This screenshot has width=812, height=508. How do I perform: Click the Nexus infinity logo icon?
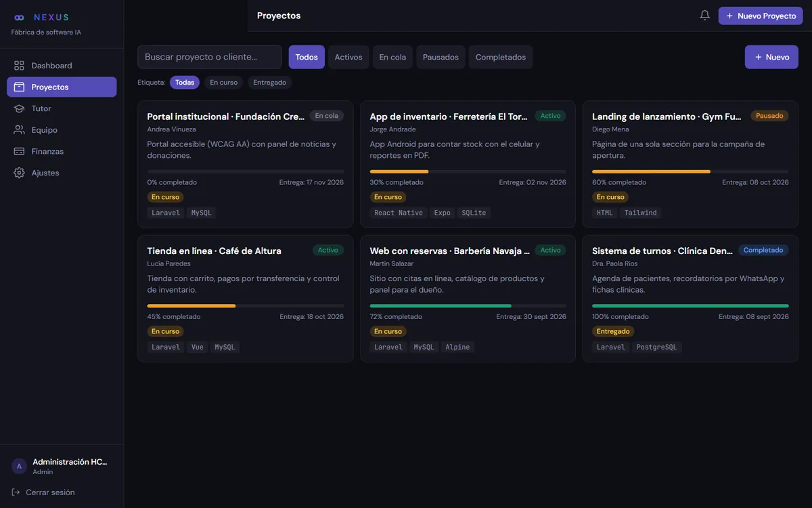(x=19, y=17)
